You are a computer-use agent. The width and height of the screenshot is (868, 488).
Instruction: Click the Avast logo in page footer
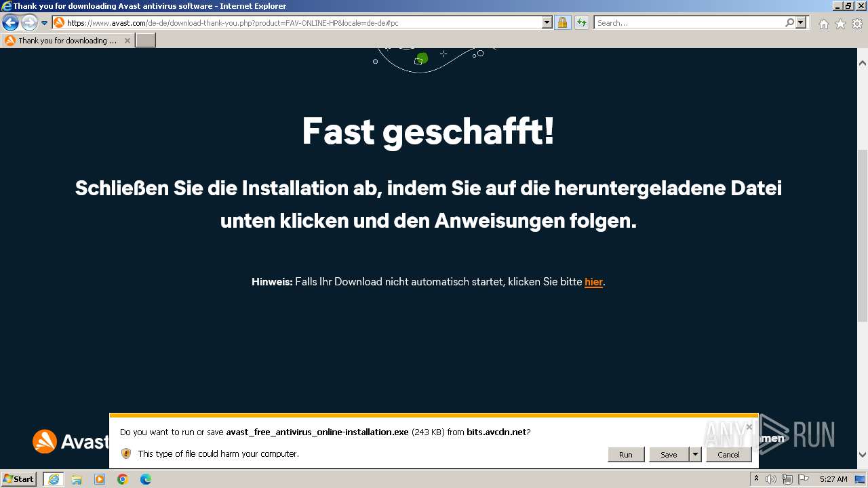pos(71,441)
